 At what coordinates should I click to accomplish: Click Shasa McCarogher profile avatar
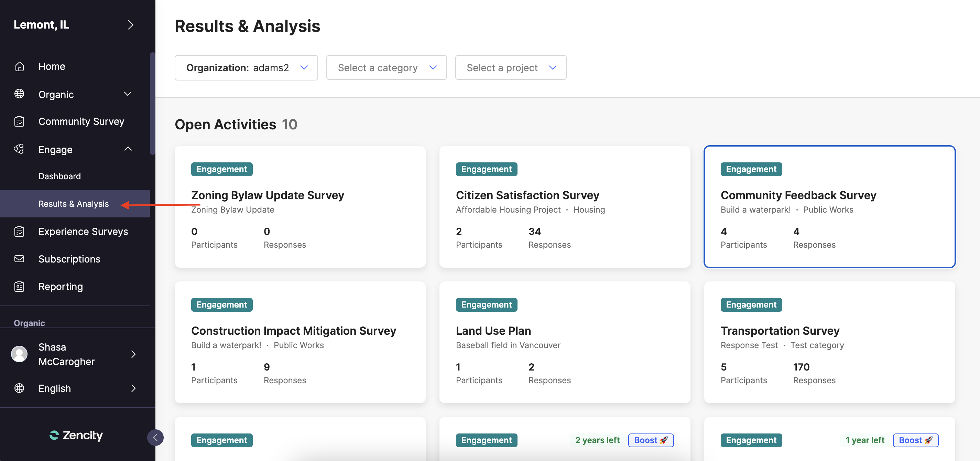19,354
